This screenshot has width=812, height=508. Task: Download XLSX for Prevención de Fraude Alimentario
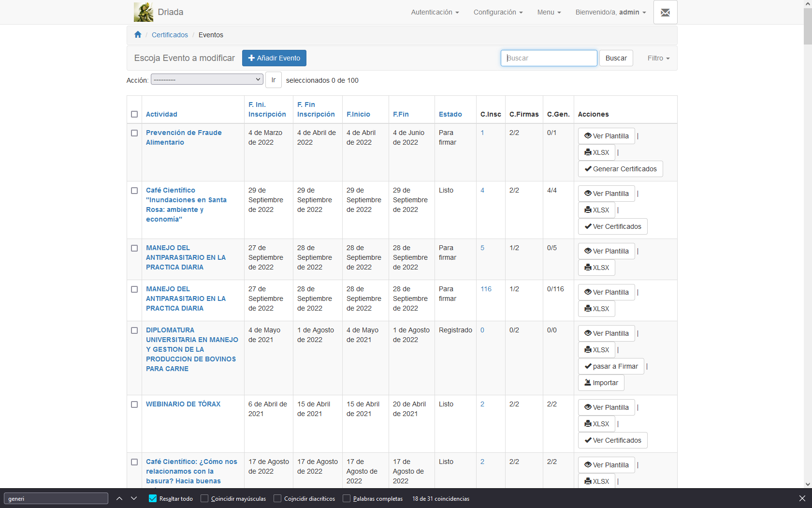[x=597, y=152]
